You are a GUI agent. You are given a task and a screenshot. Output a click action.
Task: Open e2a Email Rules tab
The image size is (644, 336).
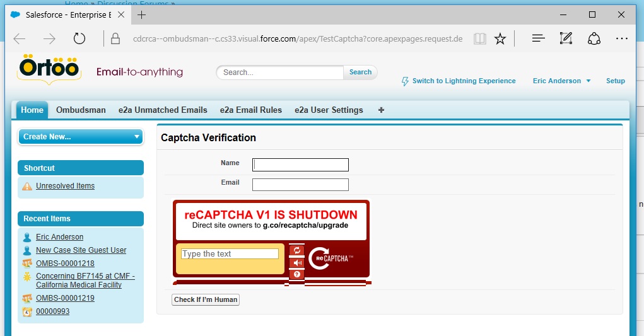(250, 110)
